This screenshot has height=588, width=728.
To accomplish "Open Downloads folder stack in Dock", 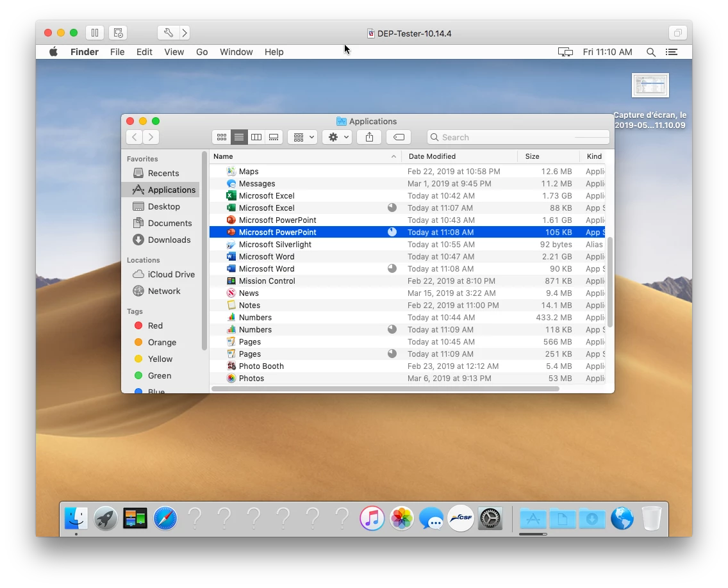I will (x=592, y=518).
